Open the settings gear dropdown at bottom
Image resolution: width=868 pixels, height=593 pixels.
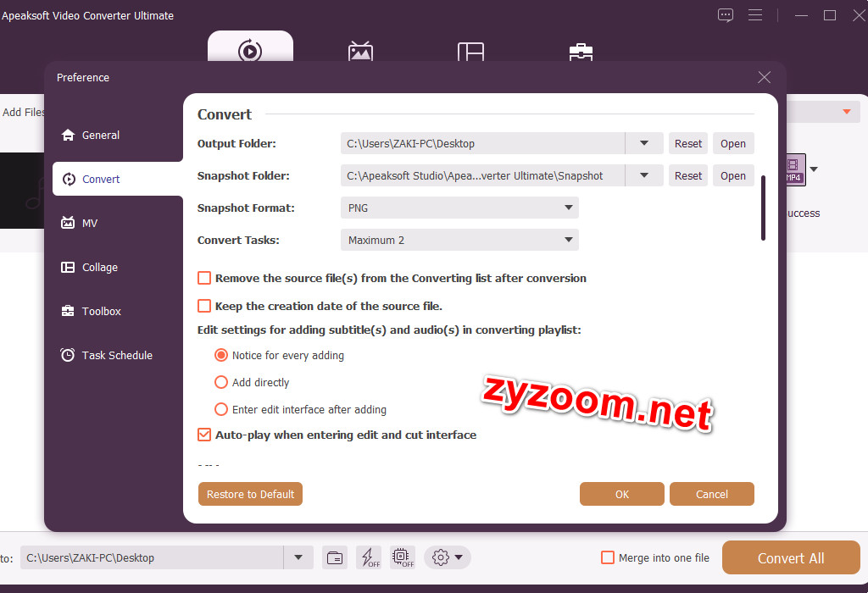448,557
